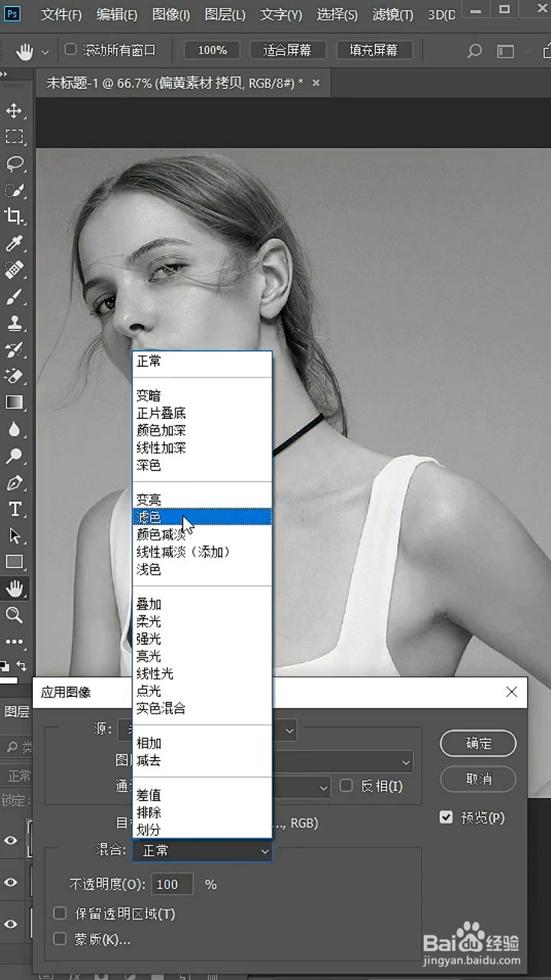
Task: Expand the collapsed toolbox double arrows
Action: pyautogui.click(x=5, y=75)
